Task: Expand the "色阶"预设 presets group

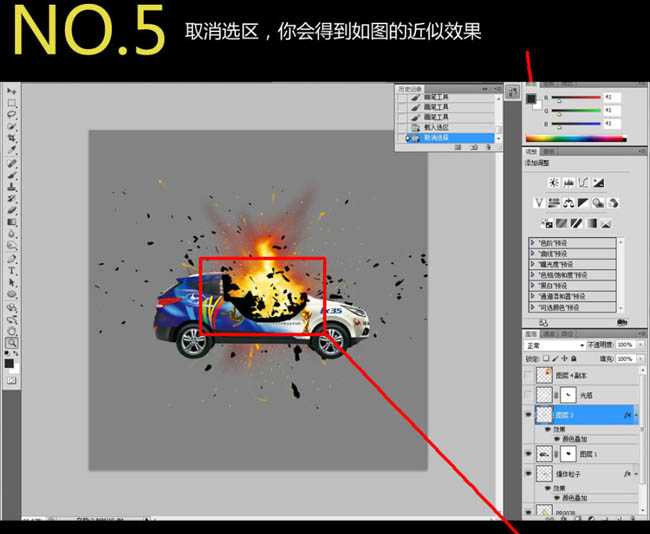Action: coord(533,243)
